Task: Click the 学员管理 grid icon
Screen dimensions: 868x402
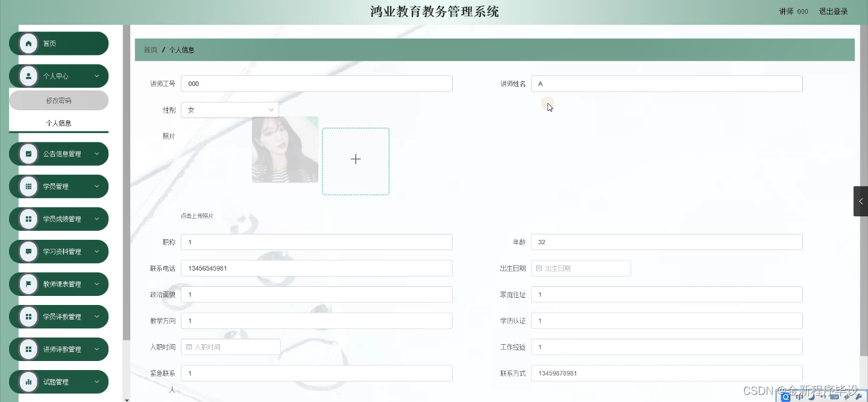Action: click(28, 186)
